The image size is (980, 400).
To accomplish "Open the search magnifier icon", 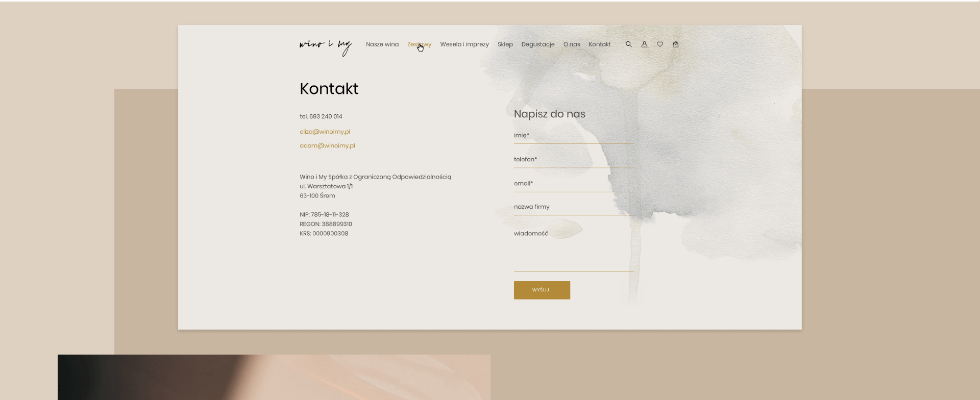I will 628,44.
